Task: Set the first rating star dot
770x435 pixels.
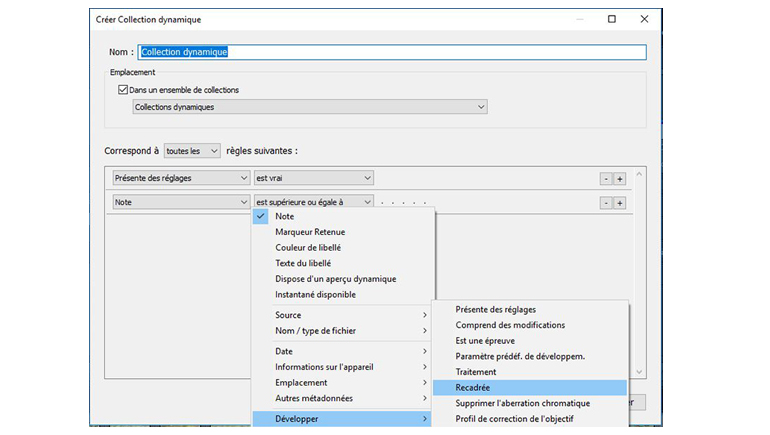Action: [381, 201]
